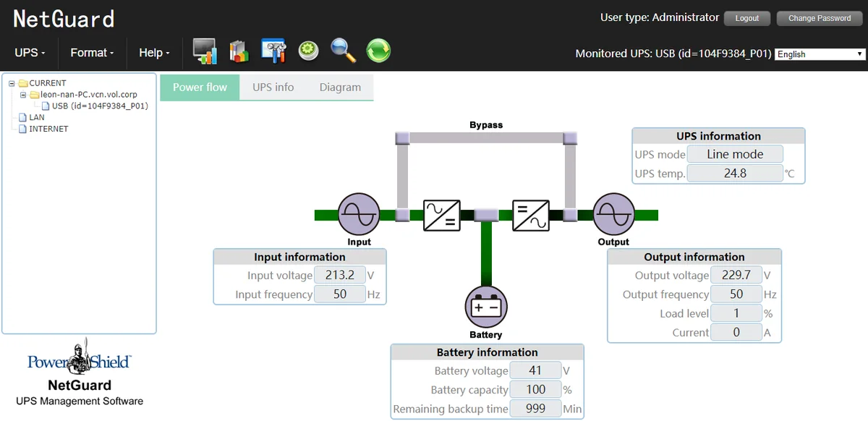
Task: Click the Output voltage value 229.7
Action: [736, 275]
